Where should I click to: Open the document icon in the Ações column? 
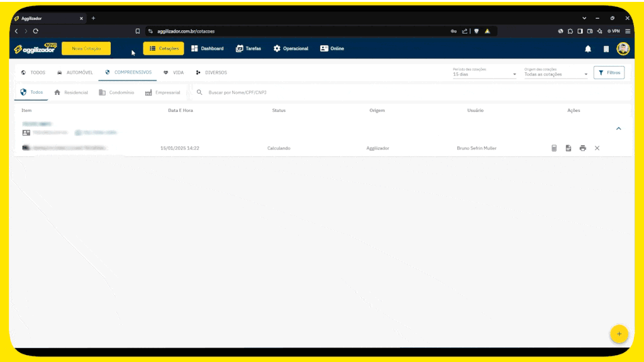coord(569,148)
